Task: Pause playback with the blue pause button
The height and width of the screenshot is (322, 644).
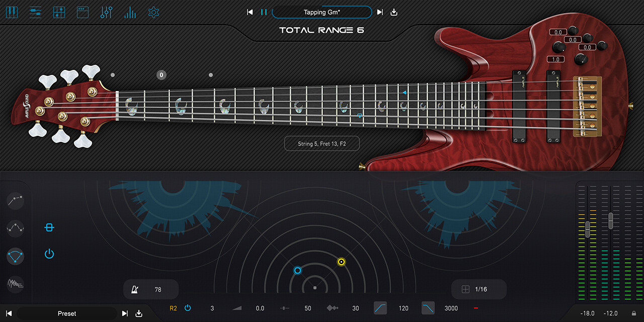Action: [264, 12]
